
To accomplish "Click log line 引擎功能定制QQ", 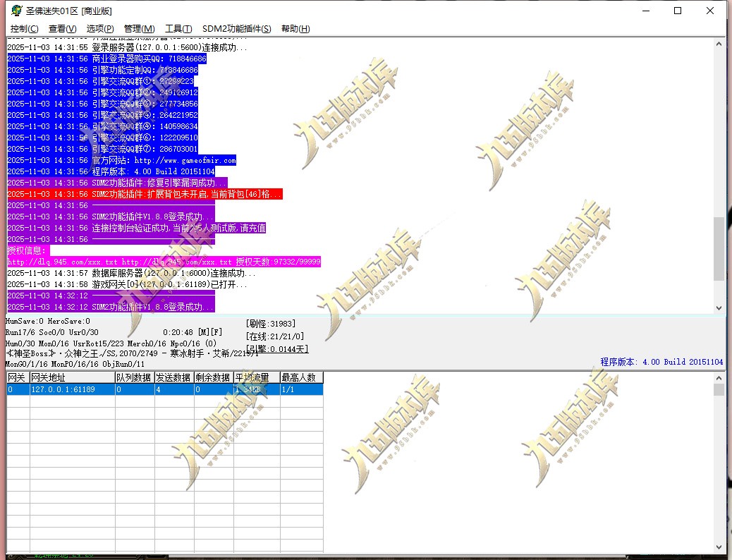I will (x=103, y=70).
